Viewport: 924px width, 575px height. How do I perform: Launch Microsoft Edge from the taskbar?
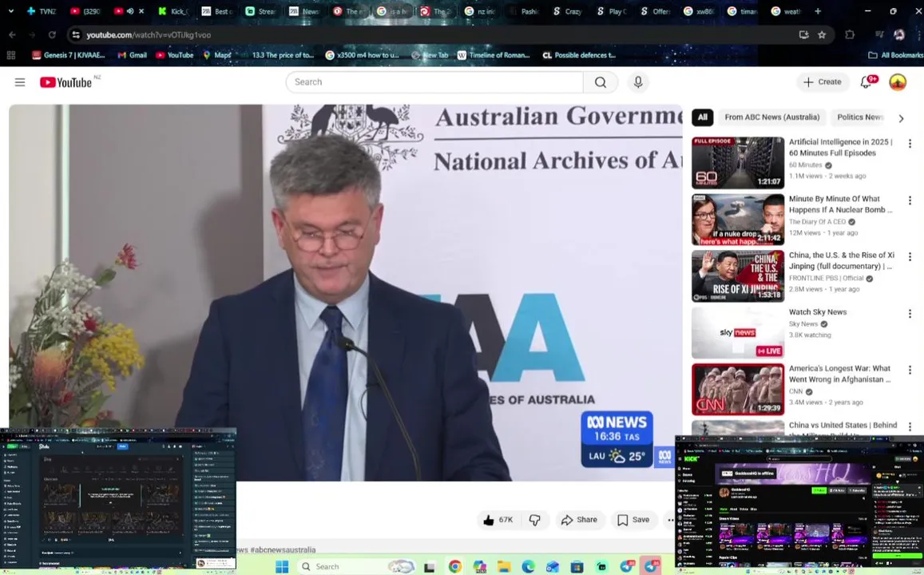tap(527, 567)
